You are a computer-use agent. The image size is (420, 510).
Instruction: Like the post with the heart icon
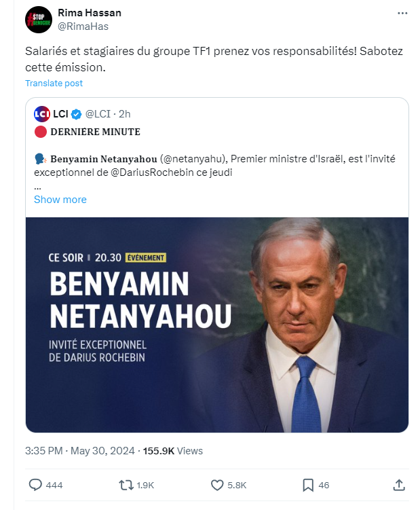(217, 485)
